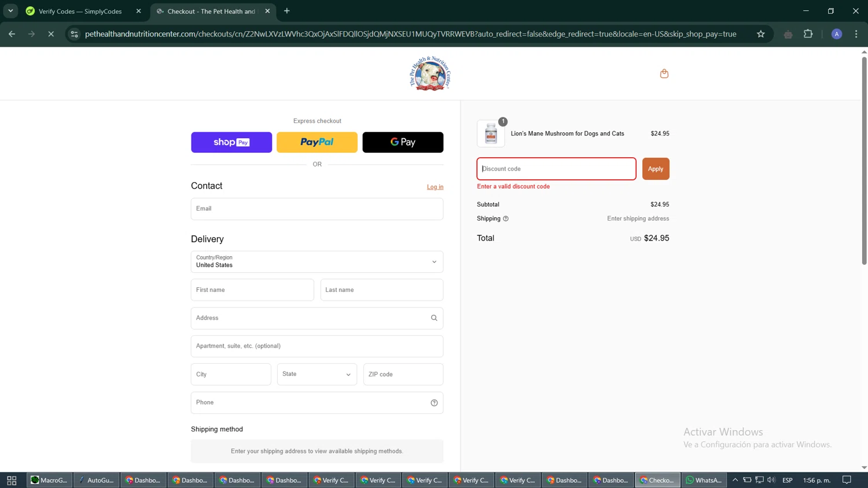Bookmark this page with the star icon
The image size is (868, 488).
[761, 34]
